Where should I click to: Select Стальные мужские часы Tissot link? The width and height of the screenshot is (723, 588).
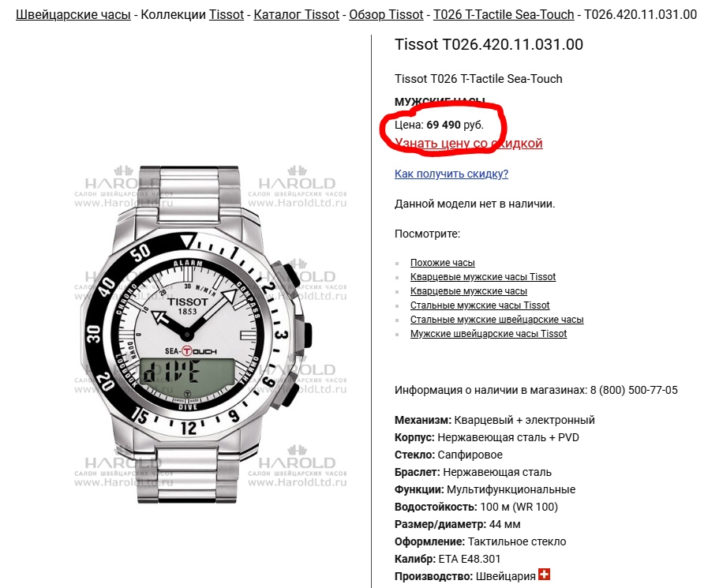point(480,305)
